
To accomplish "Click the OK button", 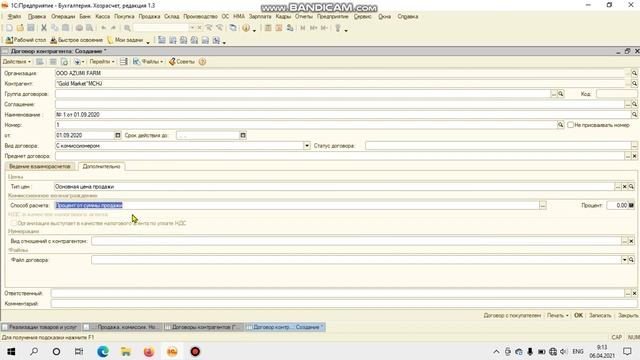I will pyautogui.click(x=578, y=316).
